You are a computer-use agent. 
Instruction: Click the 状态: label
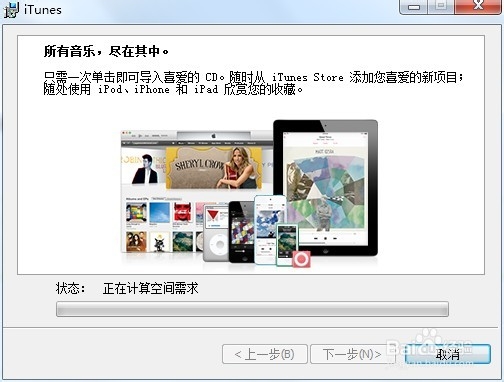(70, 288)
